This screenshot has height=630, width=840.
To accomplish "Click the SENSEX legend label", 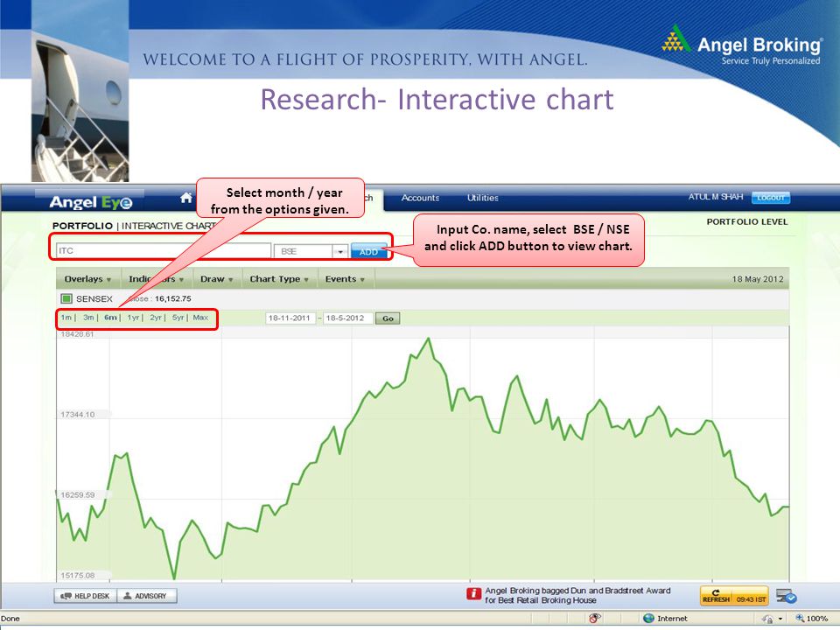I will tap(94, 298).
